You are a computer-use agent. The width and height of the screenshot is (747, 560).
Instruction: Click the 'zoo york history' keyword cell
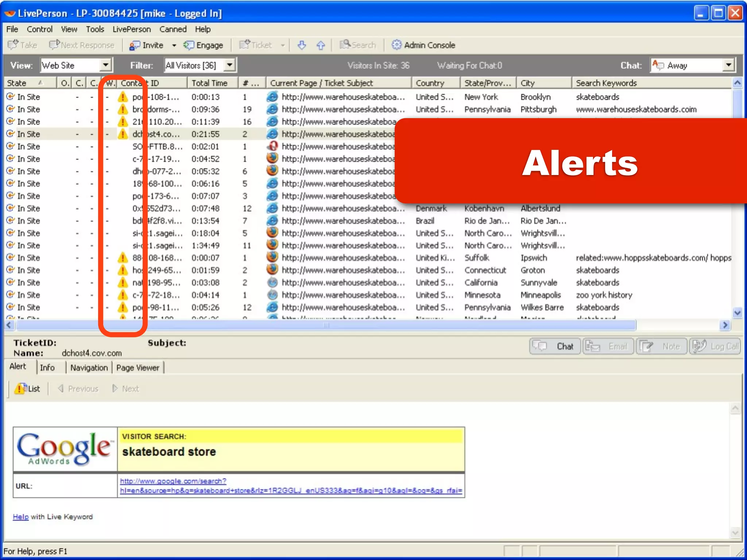click(604, 295)
